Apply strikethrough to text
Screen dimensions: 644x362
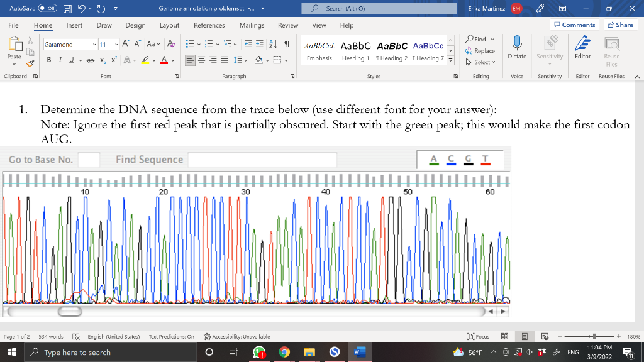[x=91, y=60]
